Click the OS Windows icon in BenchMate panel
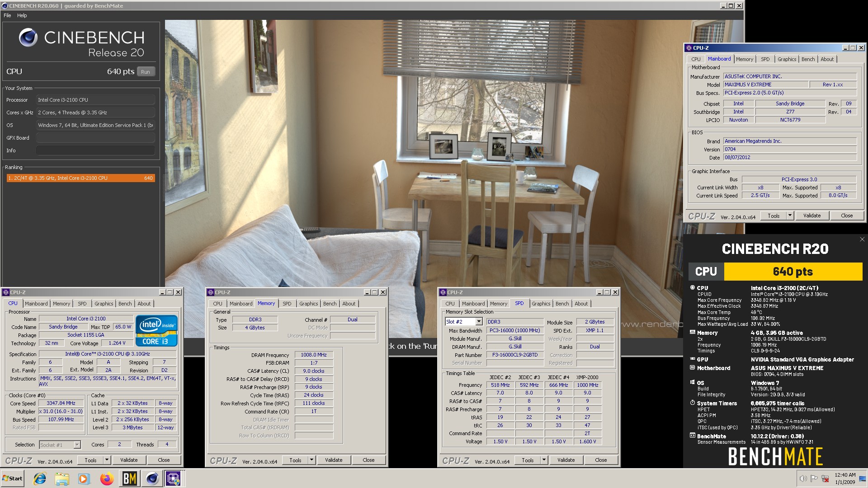868x488 pixels. [692, 382]
